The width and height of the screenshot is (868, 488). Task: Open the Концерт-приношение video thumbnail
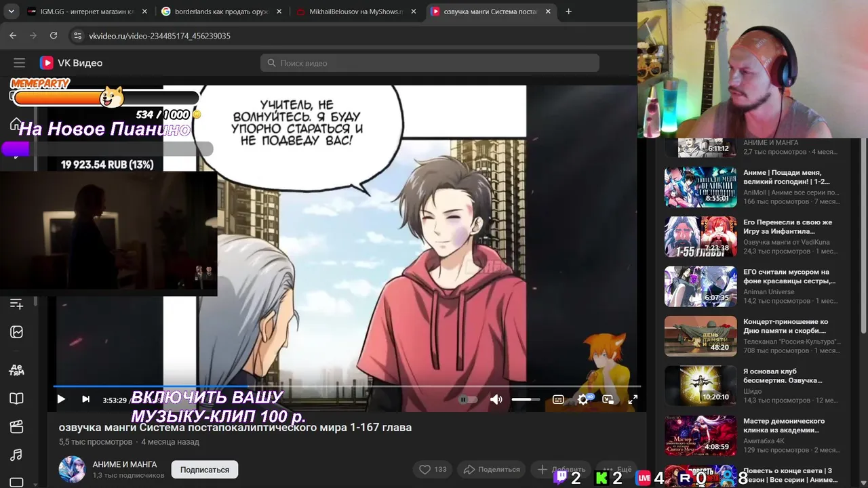coord(701,336)
